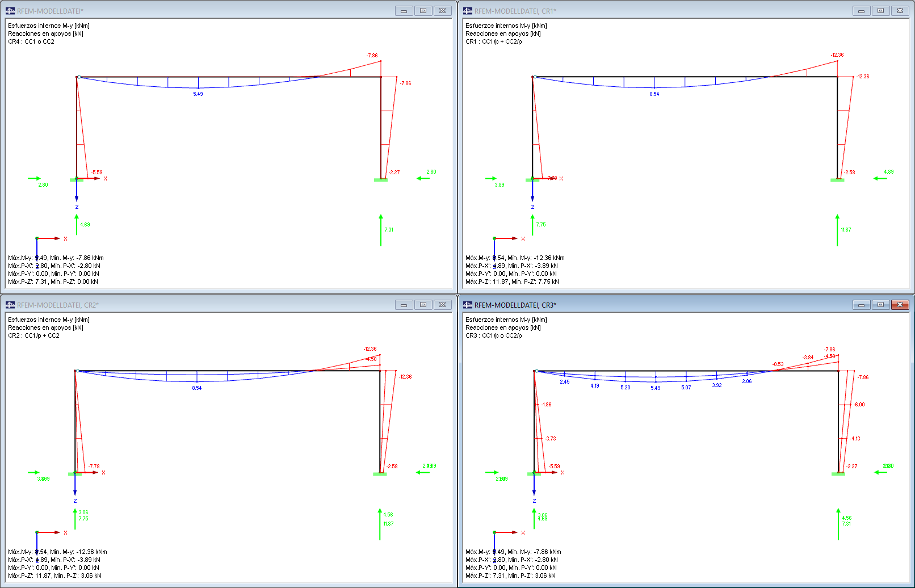Click the '4.19' beam moment value in the CR3 window
This screenshot has width=915, height=588.
point(595,386)
